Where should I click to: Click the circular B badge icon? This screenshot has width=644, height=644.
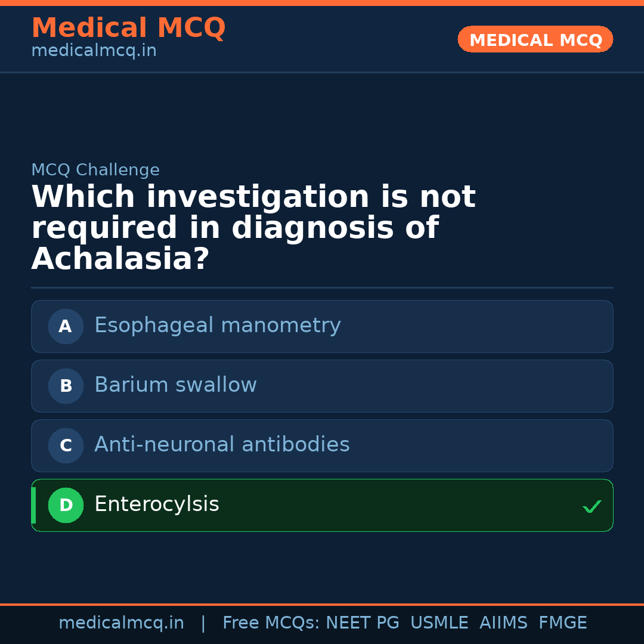pos(66,386)
